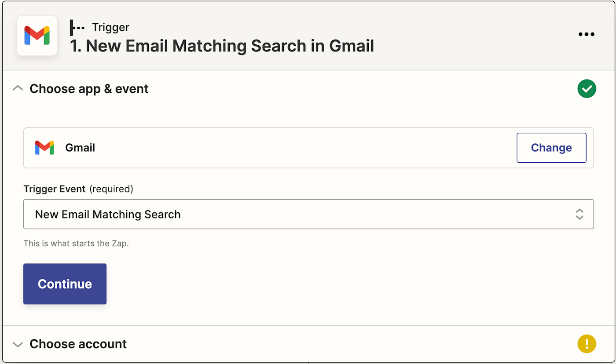Open the three-dot more options menu
This screenshot has height=364, width=616.
(586, 34)
